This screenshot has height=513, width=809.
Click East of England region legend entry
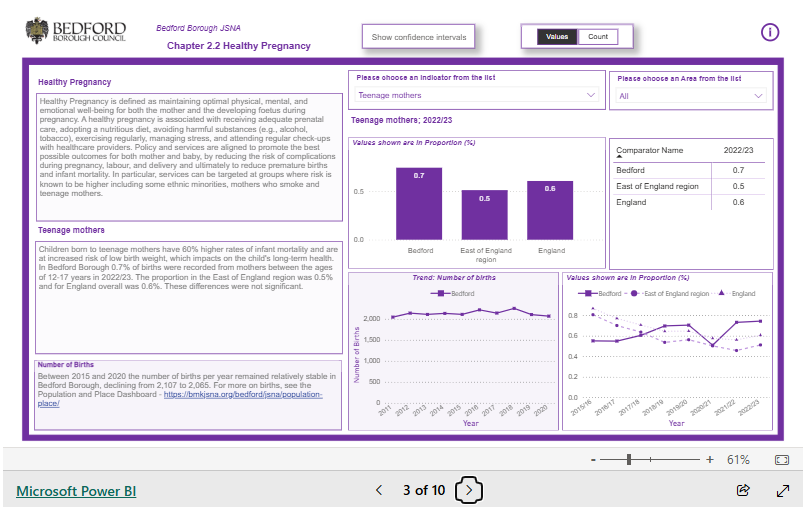point(669,293)
